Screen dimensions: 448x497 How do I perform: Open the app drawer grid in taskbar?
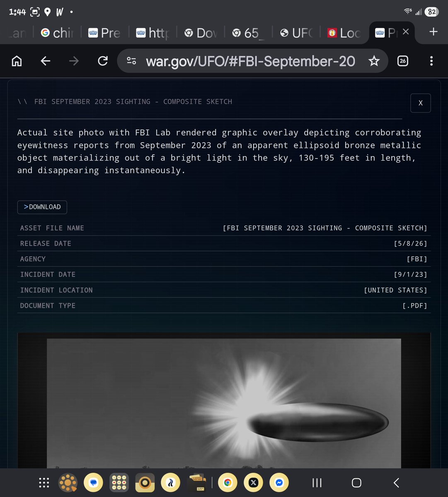click(x=44, y=483)
